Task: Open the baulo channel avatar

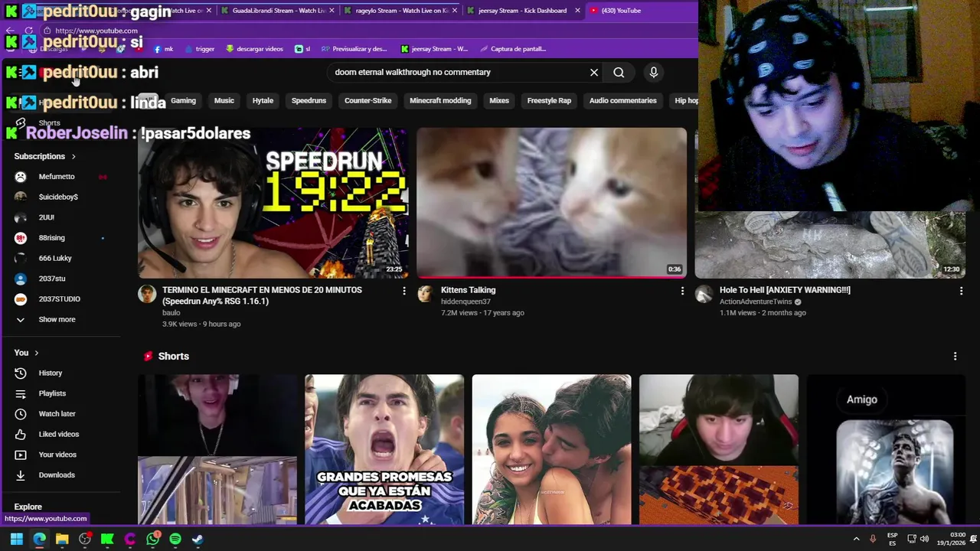Action: [147, 294]
